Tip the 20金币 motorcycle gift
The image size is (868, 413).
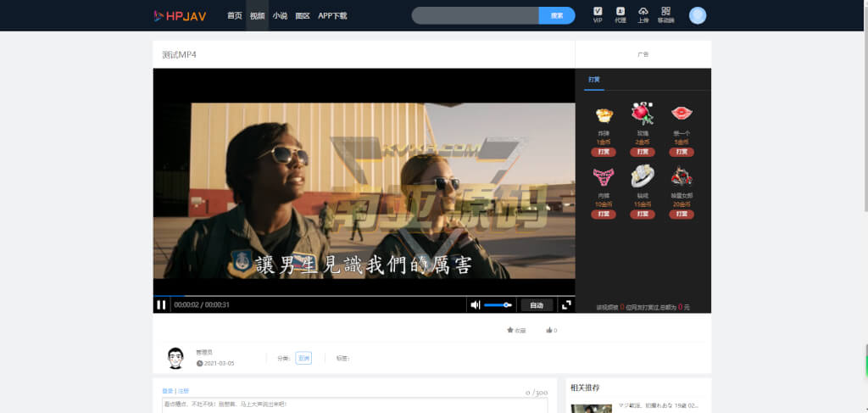(682, 215)
